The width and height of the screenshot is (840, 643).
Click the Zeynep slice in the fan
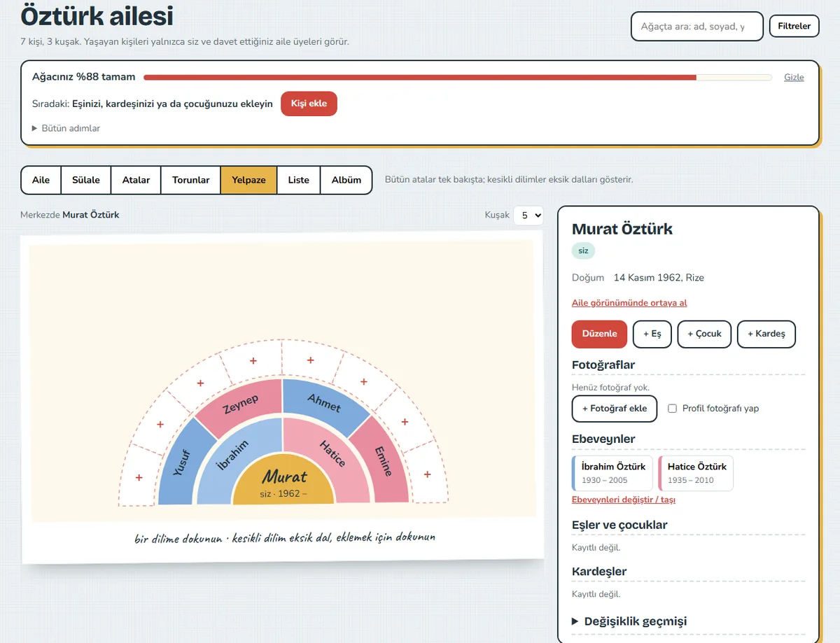[x=240, y=404]
